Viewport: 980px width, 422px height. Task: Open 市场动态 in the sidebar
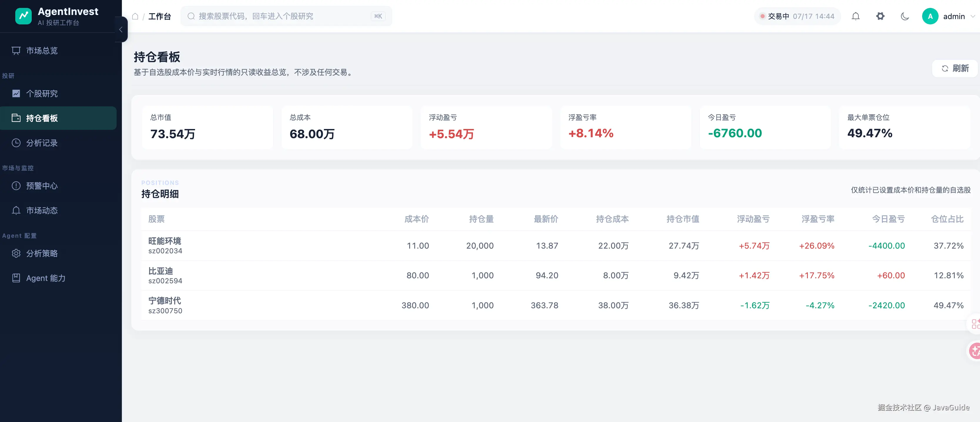pyautogui.click(x=58, y=210)
